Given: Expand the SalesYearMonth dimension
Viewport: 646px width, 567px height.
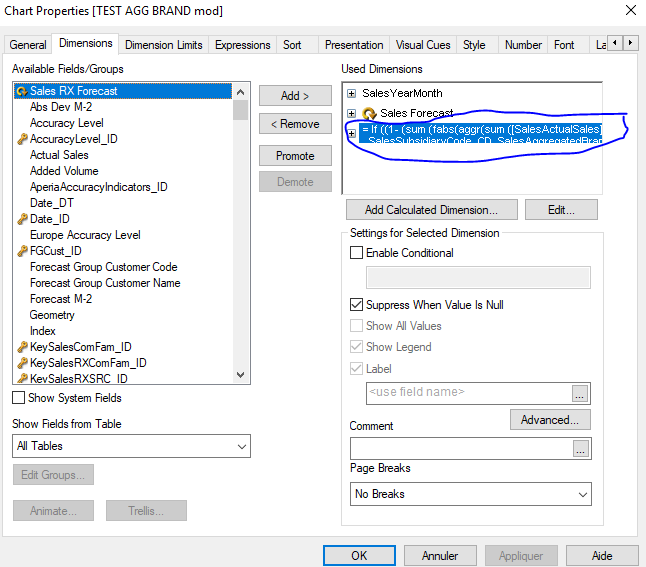Looking at the screenshot, I should (x=351, y=94).
